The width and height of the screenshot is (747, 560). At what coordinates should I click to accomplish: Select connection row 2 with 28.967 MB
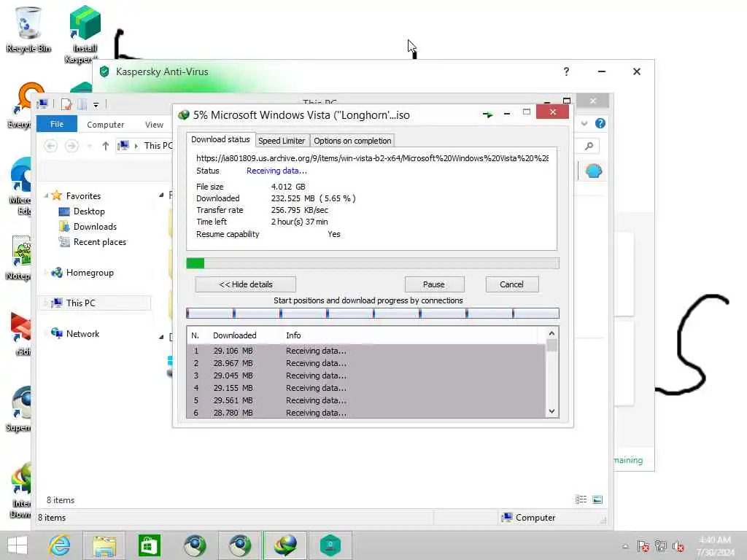366,363
